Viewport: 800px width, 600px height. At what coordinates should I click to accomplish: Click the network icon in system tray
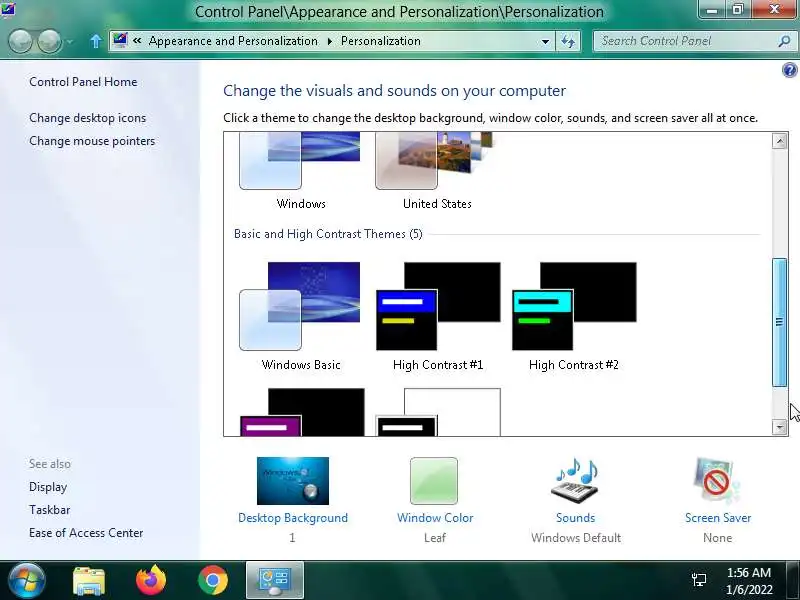pyautogui.click(x=699, y=580)
